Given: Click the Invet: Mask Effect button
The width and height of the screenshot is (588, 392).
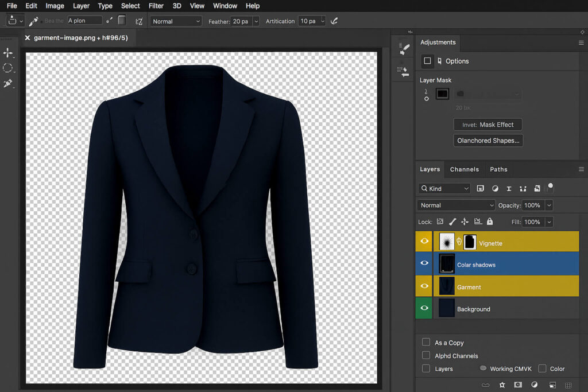Looking at the screenshot, I should pyautogui.click(x=488, y=125).
